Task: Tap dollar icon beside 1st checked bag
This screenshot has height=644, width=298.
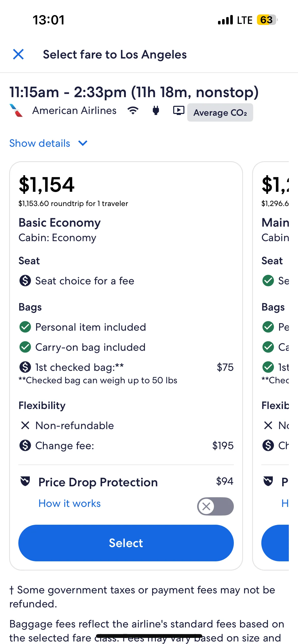Action: [25, 367]
